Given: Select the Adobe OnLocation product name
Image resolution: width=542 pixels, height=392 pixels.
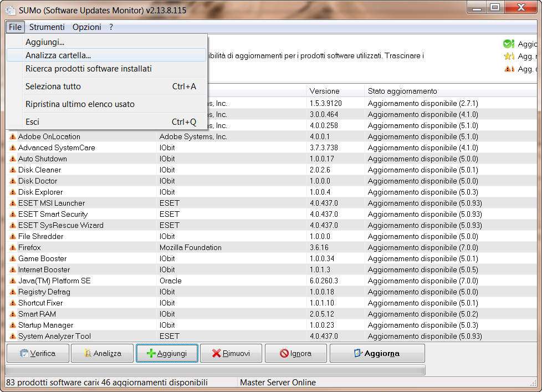Looking at the screenshot, I should coord(49,136).
